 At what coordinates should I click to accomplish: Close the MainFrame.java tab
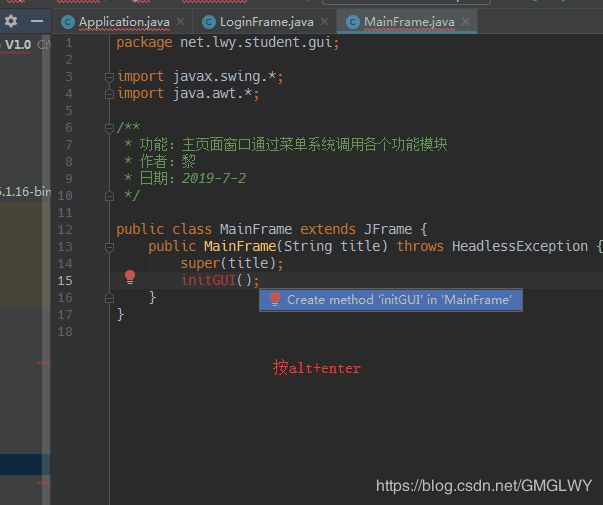pos(465,22)
